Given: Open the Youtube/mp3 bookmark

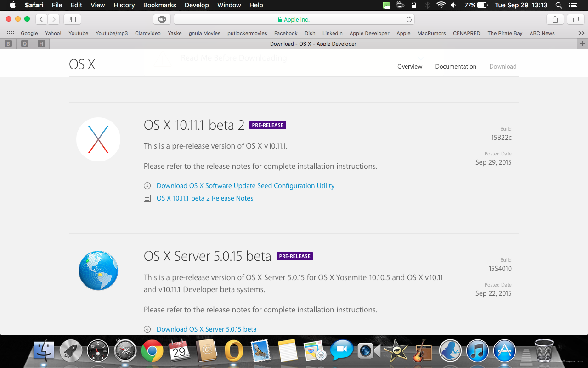Looking at the screenshot, I should [112, 33].
